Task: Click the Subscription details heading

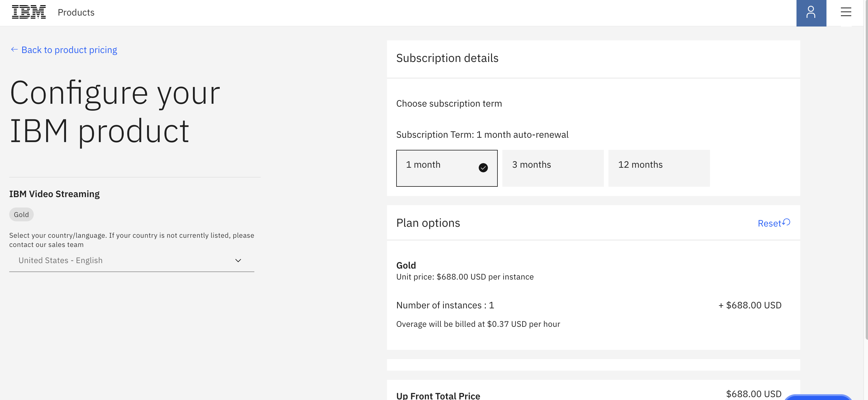Action: tap(447, 58)
